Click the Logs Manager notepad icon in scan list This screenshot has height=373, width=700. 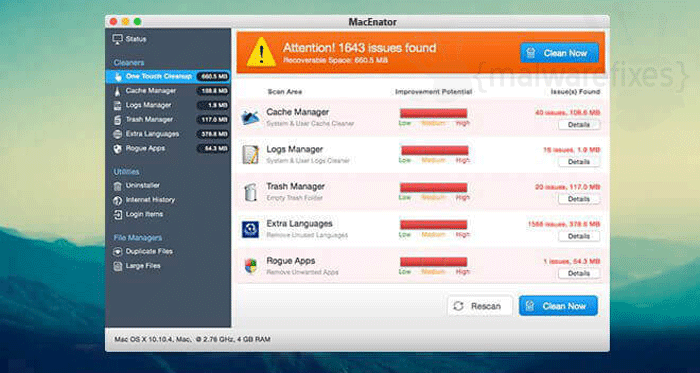tap(250, 154)
